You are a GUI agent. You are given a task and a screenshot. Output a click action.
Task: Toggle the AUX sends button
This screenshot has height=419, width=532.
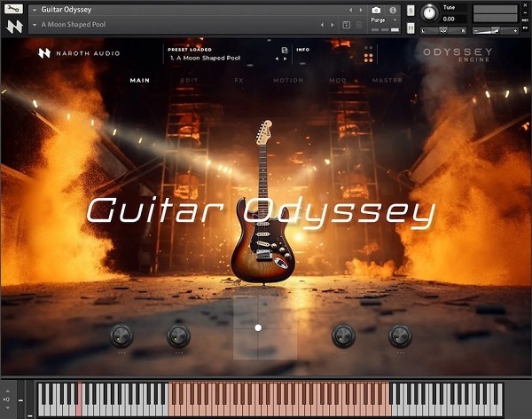[526, 20]
